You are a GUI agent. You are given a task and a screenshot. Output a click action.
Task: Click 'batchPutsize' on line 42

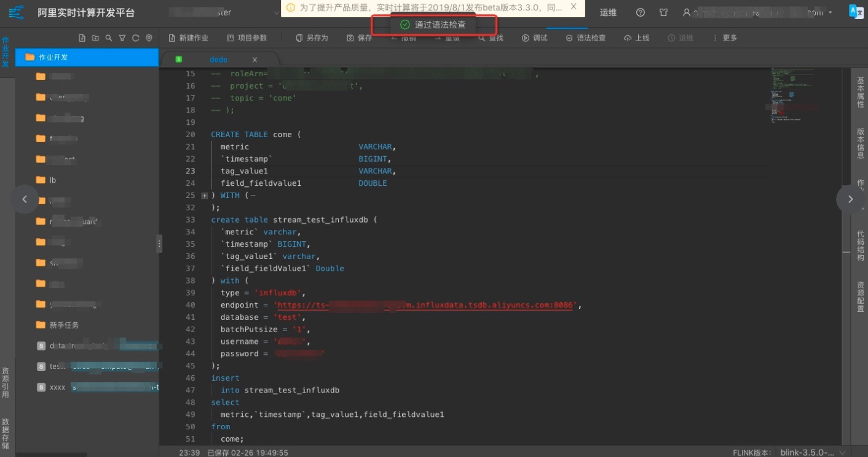(249, 330)
